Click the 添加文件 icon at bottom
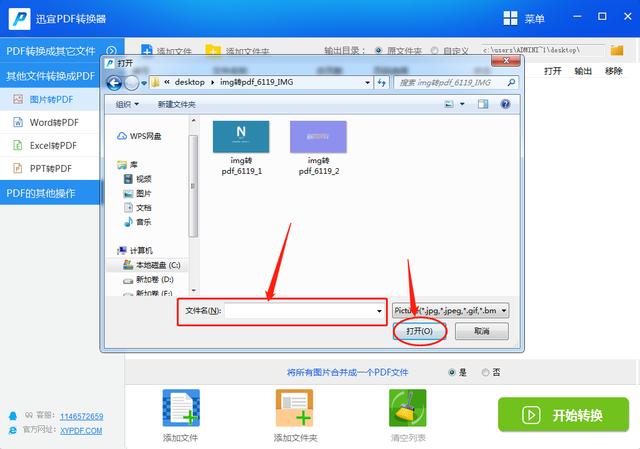Image resolution: width=640 pixels, height=449 pixels. click(181, 408)
